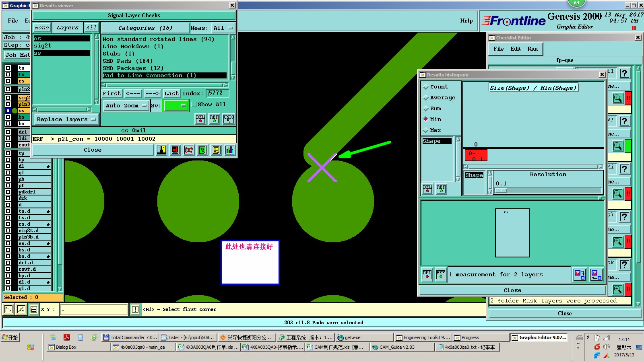
Task: Open Edit menu in Checklist Editor
Action: click(x=516, y=49)
